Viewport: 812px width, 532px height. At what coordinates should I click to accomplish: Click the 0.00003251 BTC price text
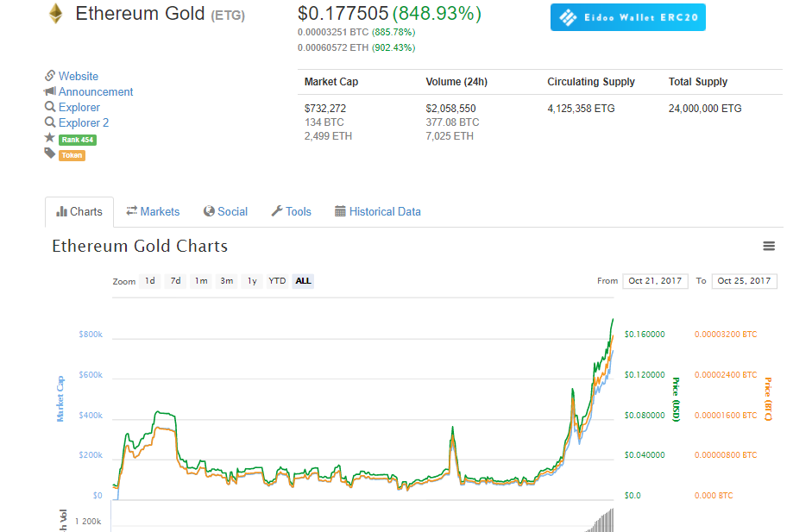333,32
